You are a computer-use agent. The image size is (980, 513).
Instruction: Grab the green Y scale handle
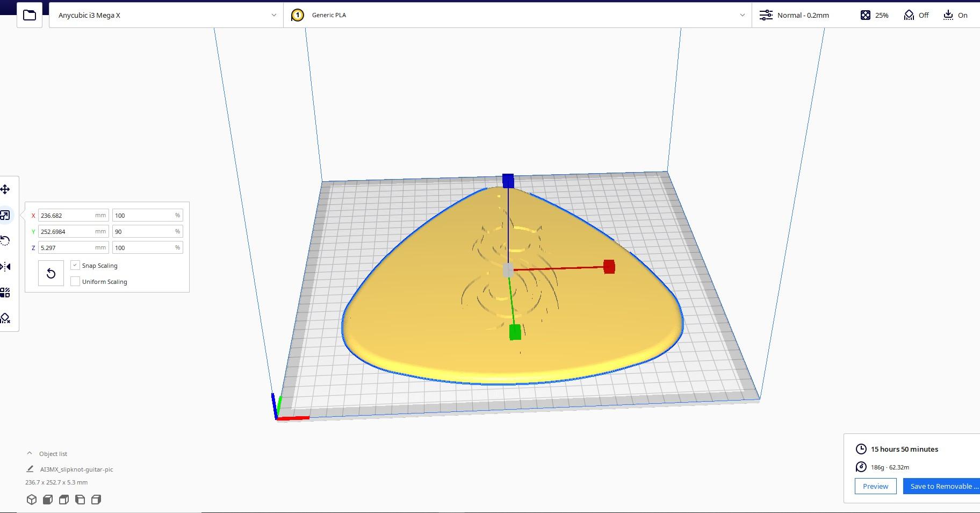515,332
